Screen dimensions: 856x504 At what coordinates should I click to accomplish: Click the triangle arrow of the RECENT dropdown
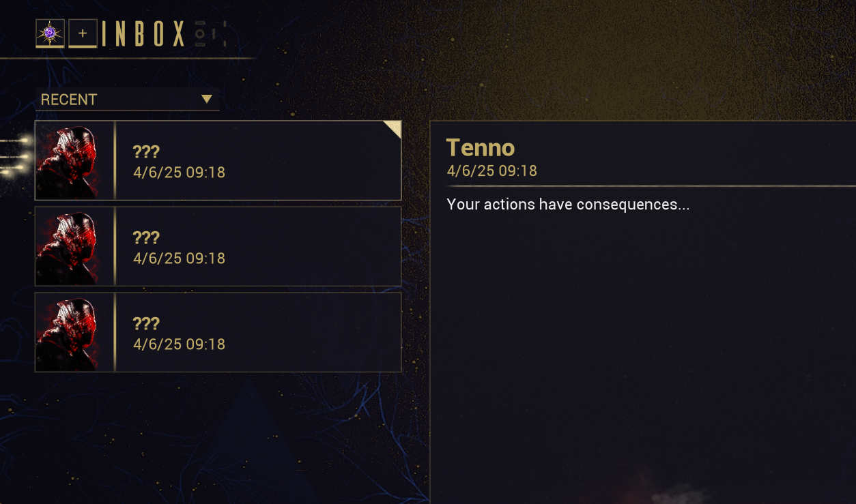[207, 100]
